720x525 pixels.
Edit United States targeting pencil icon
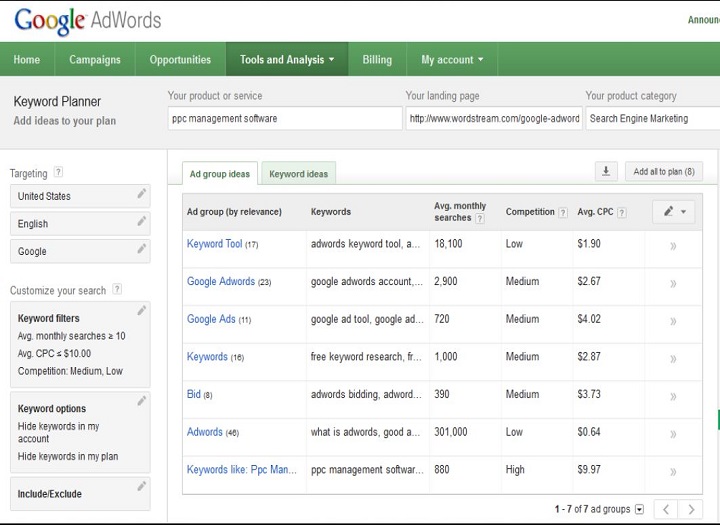click(142, 193)
